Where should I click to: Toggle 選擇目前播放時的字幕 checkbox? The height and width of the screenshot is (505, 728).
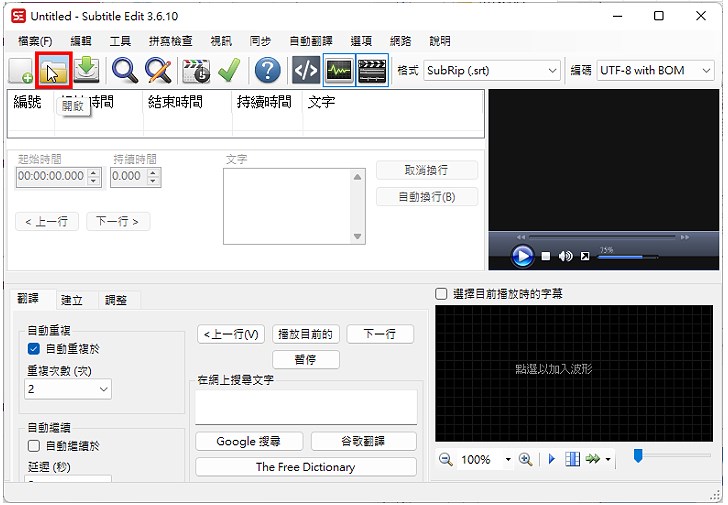tap(441, 294)
